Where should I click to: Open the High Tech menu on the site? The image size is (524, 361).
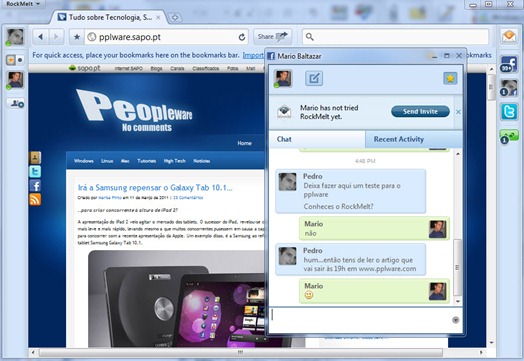[175, 161]
